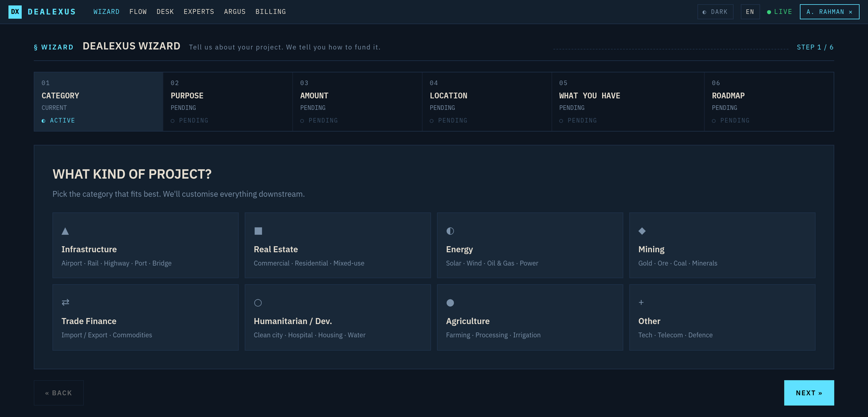This screenshot has height=417, width=868.
Task: Click the BACK button
Action: 59,393
